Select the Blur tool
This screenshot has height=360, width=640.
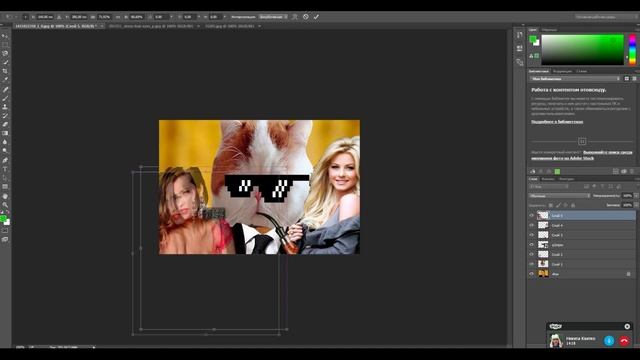tap(5, 142)
